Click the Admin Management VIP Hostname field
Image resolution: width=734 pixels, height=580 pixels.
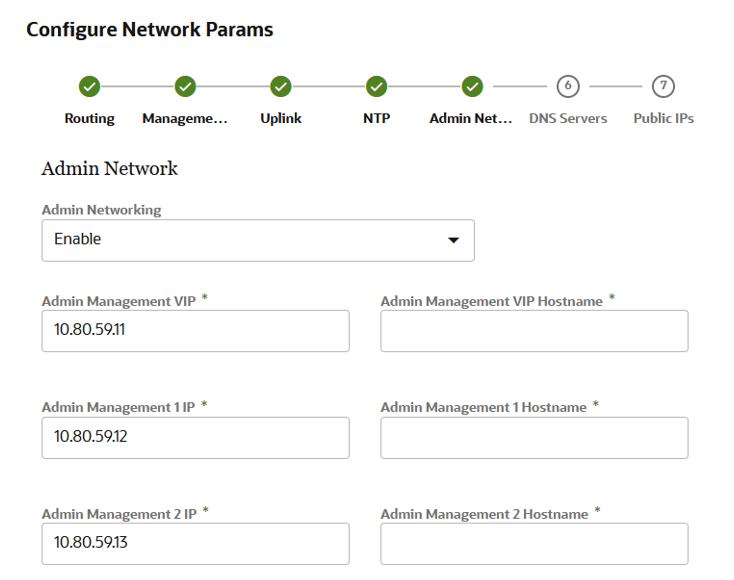[x=534, y=331]
